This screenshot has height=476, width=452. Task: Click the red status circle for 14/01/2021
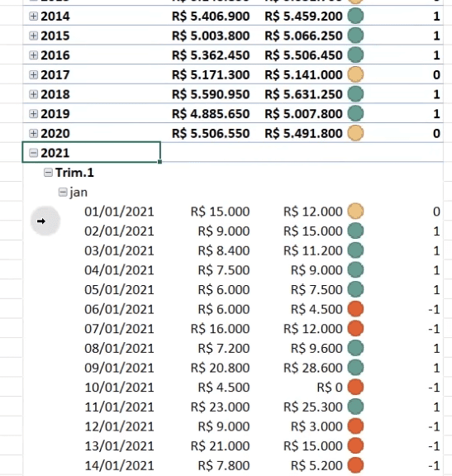(355, 465)
